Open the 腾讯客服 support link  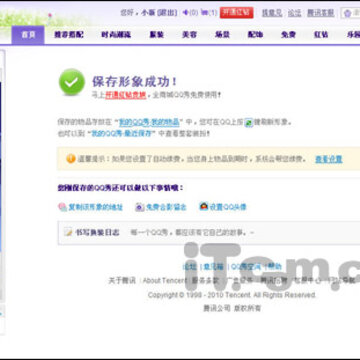pos(320,13)
